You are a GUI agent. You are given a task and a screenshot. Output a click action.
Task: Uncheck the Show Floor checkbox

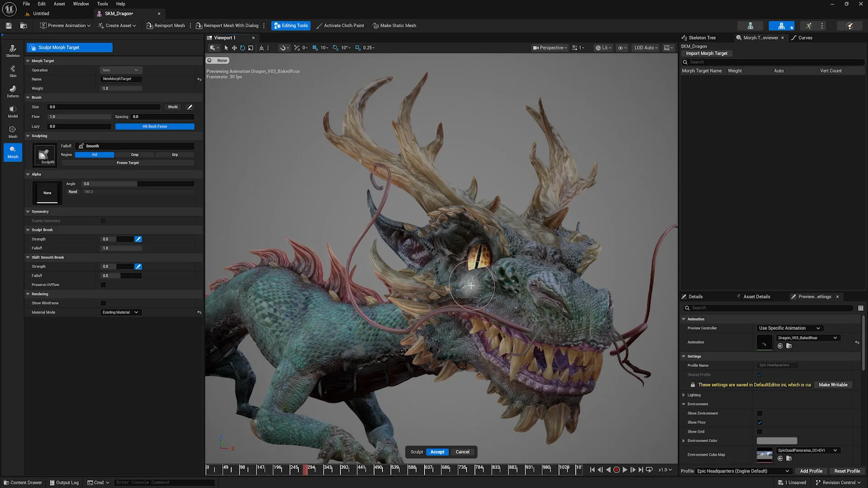(759, 422)
